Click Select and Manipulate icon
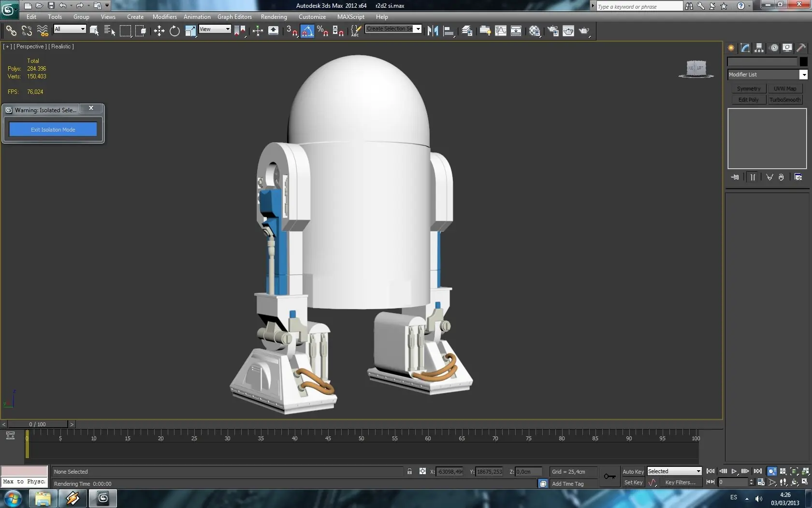The image size is (812, 508). coord(258,31)
